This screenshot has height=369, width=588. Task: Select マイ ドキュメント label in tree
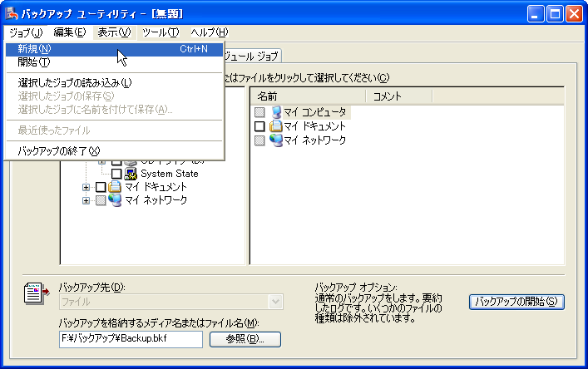tap(156, 187)
